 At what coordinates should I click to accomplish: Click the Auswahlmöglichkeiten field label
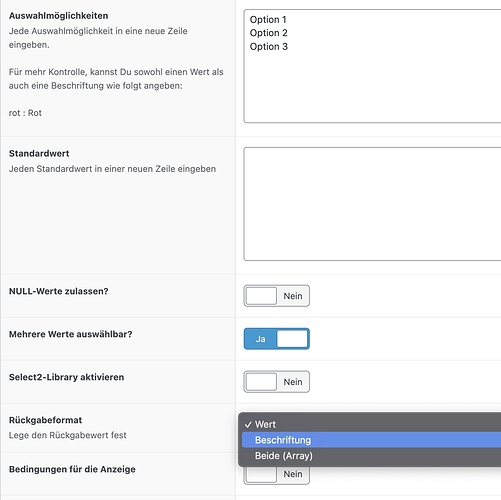click(x=58, y=16)
